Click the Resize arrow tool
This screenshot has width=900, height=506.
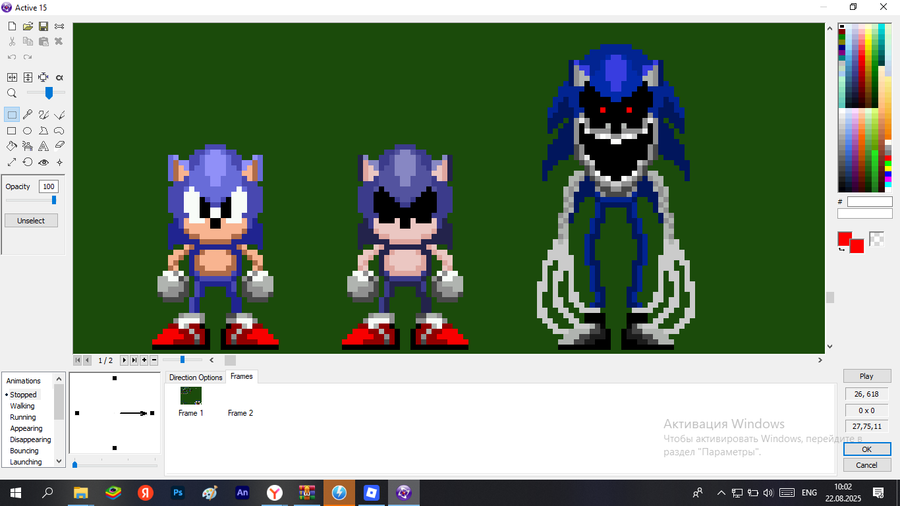click(x=12, y=162)
